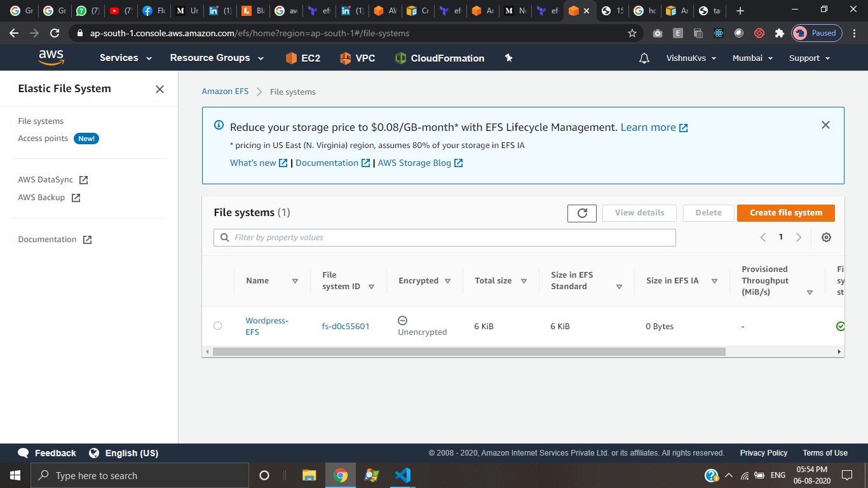Click the Amazon EFS breadcrumb
Image resolution: width=868 pixels, height=488 pixels.
pyautogui.click(x=225, y=91)
